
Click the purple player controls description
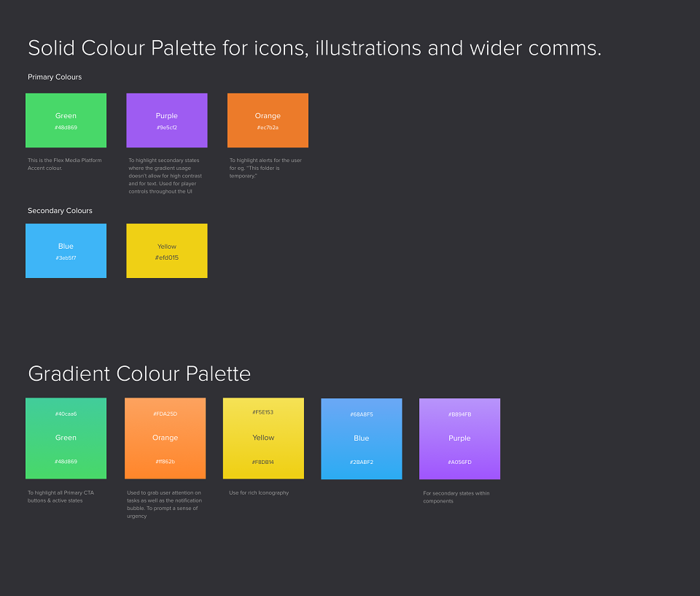[x=166, y=176]
